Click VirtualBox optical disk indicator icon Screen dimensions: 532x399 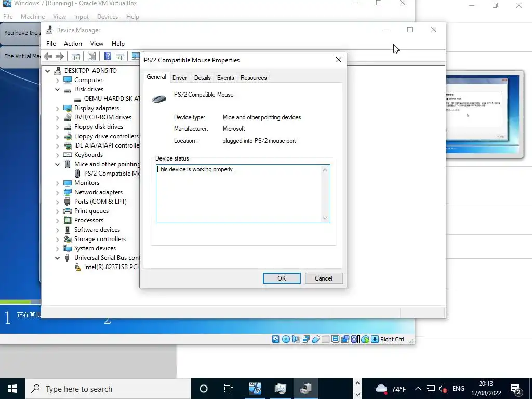point(286,339)
